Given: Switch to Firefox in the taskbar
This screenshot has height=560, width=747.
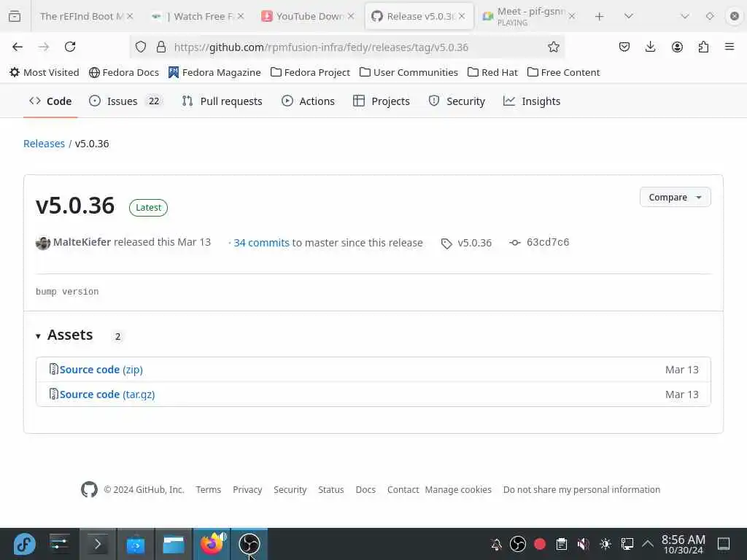Looking at the screenshot, I should click(212, 544).
